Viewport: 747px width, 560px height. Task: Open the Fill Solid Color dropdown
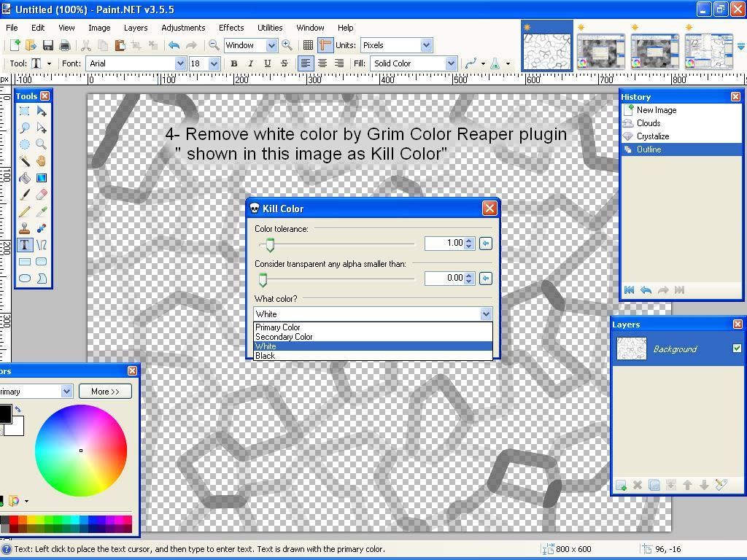tap(451, 63)
